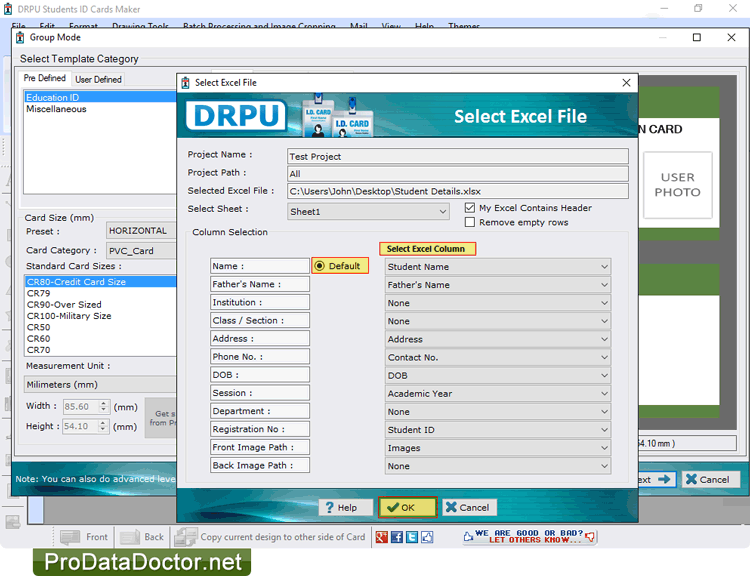
Task: Switch to the User Defined tab
Action: pos(99,79)
